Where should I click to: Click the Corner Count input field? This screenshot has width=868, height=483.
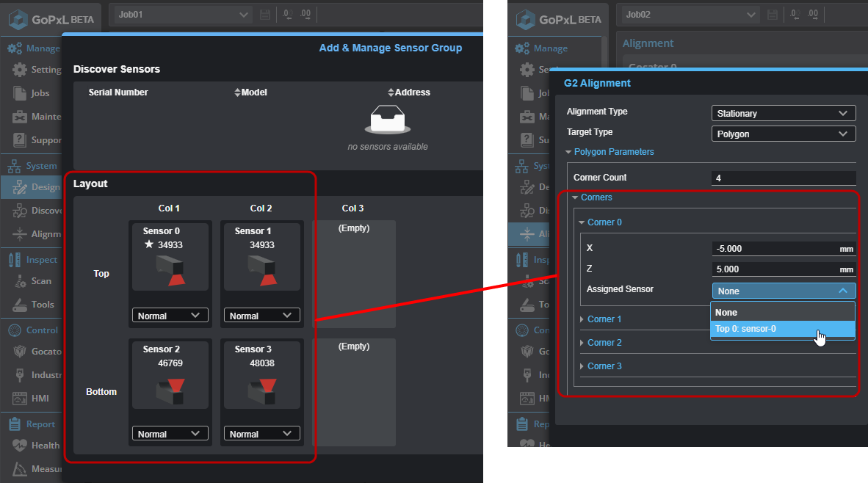click(x=783, y=178)
